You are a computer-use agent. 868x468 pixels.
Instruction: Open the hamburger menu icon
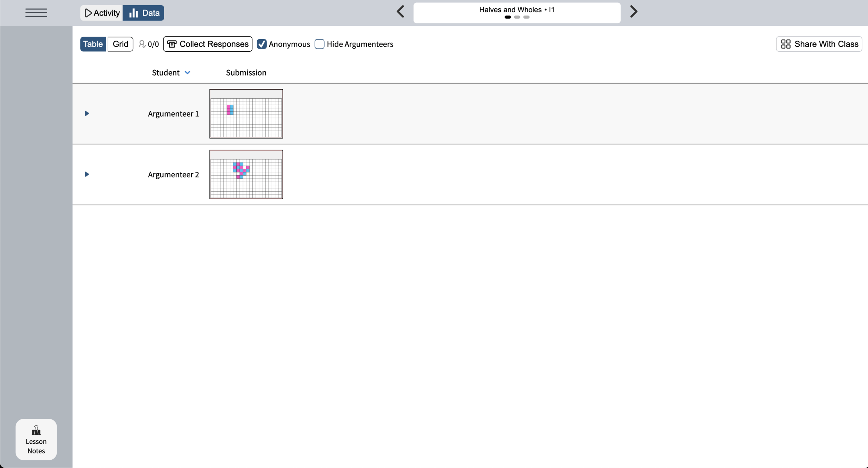tap(36, 13)
